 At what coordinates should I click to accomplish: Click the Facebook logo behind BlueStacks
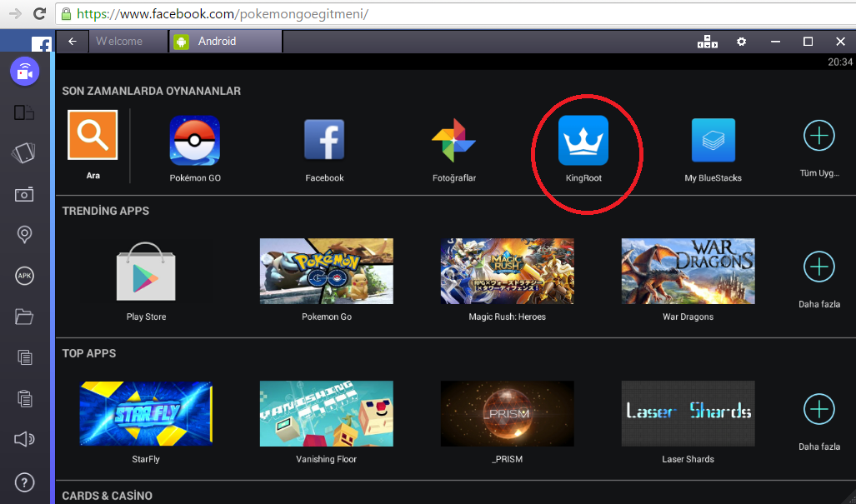pyautogui.click(x=42, y=45)
